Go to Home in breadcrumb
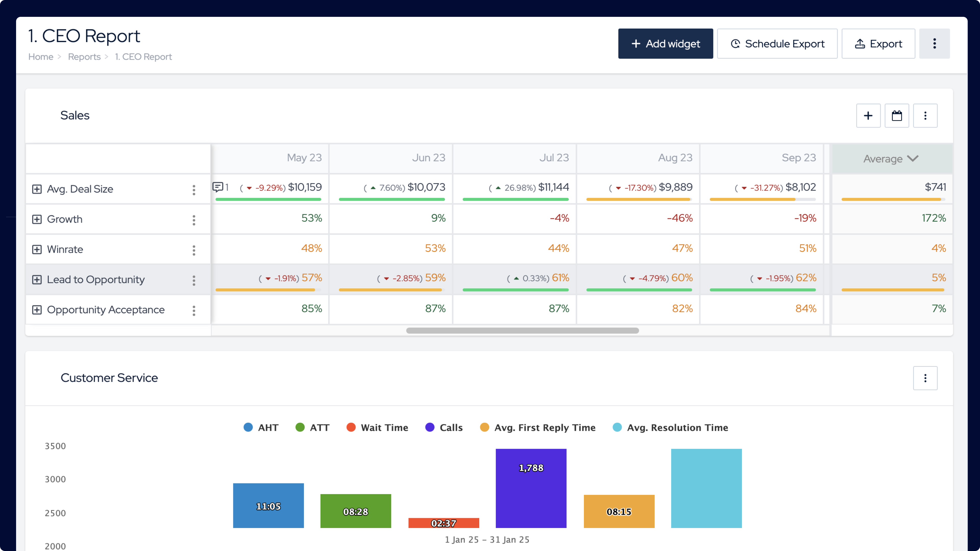The height and width of the screenshot is (551, 980). tap(41, 57)
